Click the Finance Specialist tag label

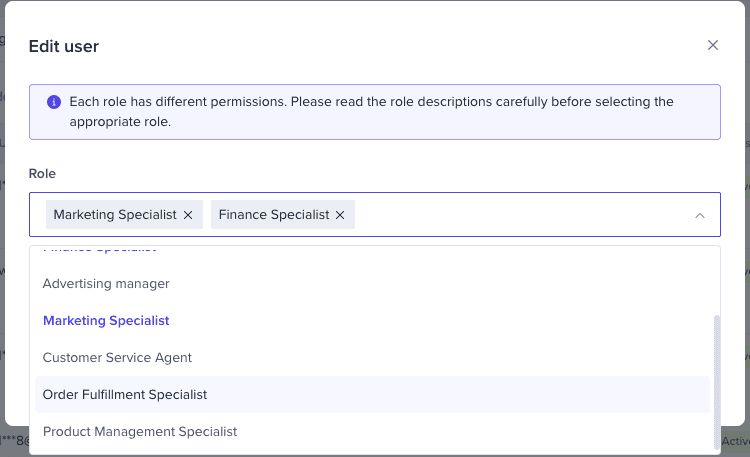pos(274,215)
